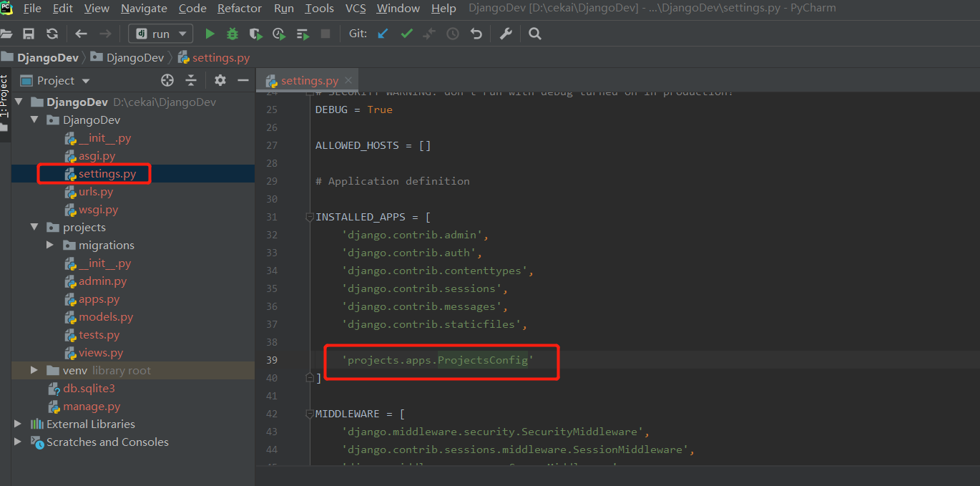
Task: Locate current file with crosshair icon
Action: point(167,80)
